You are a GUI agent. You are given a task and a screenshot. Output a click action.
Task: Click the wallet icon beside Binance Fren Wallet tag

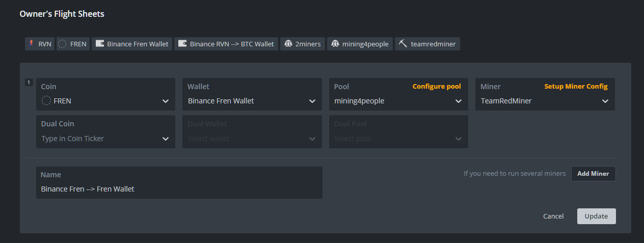coord(100,44)
